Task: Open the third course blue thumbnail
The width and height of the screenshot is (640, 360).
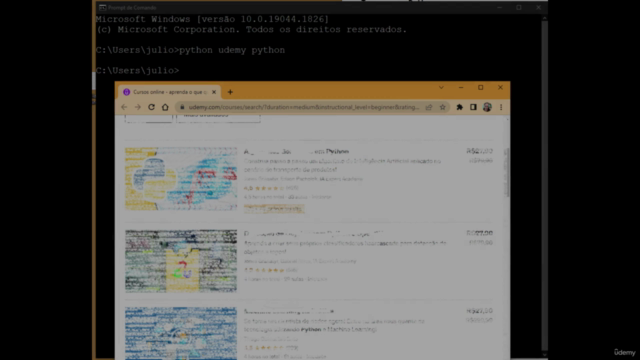Action: (181, 333)
